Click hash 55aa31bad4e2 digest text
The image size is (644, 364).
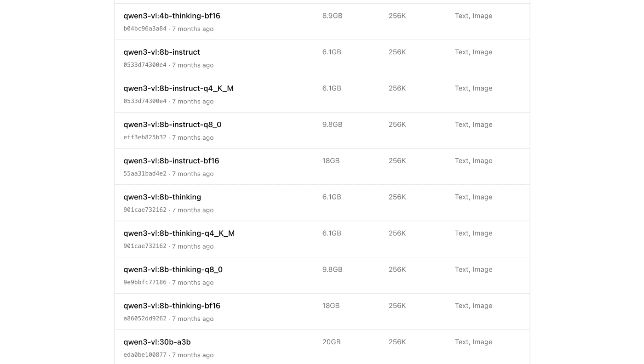click(145, 174)
